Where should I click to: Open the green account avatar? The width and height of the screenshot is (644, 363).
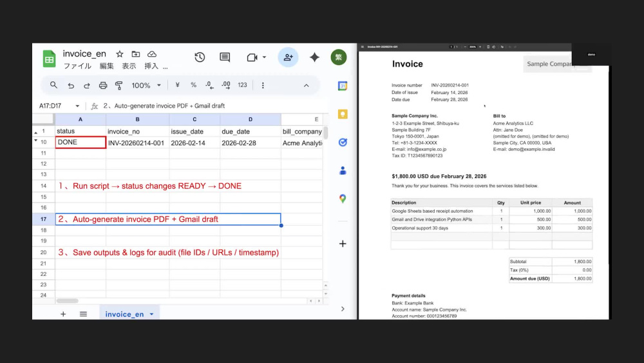coord(339,57)
